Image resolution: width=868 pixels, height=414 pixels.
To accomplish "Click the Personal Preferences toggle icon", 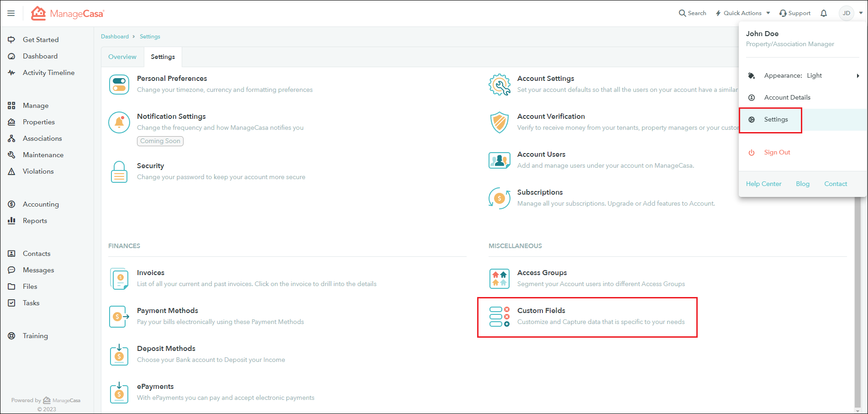I will (x=119, y=84).
